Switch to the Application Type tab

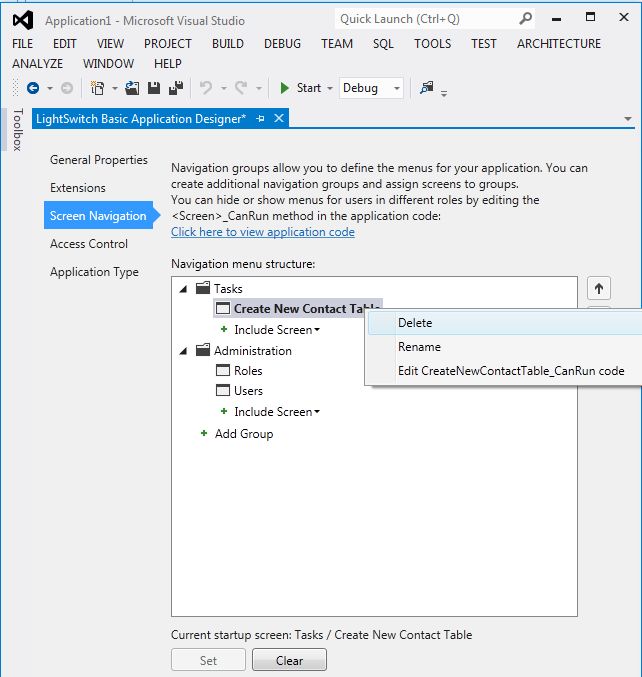[94, 272]
